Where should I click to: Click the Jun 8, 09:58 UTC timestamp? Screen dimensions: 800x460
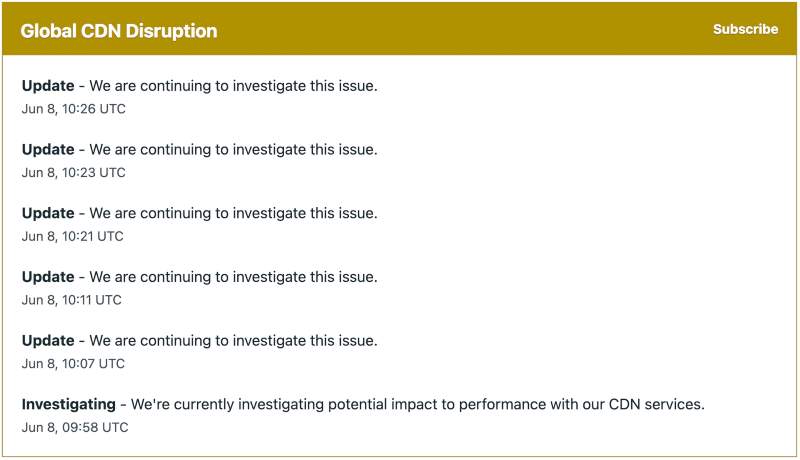(75, 427)
